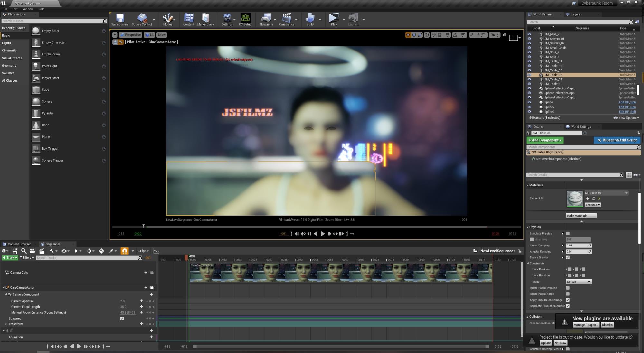
Task: Click the Sequencer find magnifier icon
Action: (x=24, y=251)
